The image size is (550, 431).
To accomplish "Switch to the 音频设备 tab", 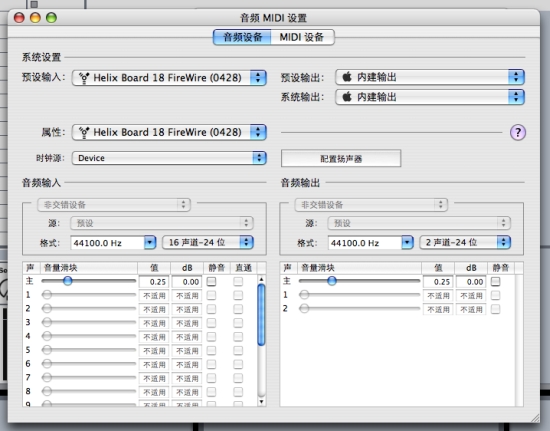I will point(242,37).
